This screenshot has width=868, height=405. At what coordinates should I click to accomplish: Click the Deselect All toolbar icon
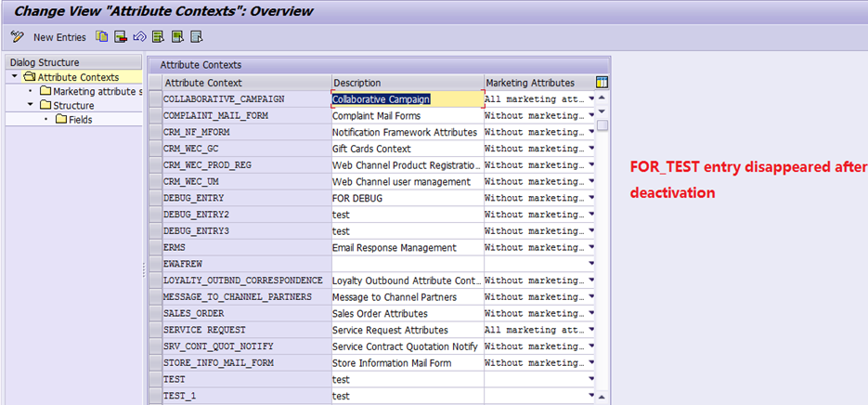[x=197, y=37]
